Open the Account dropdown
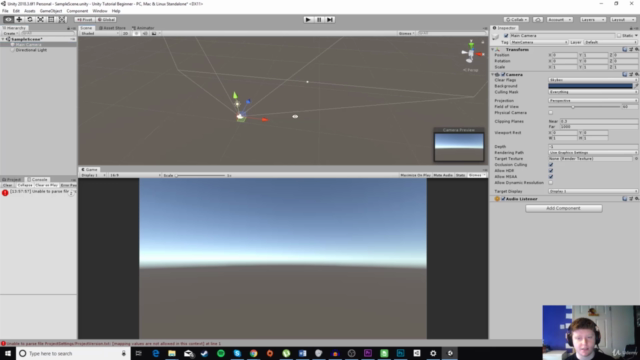Screen dimensions: 640x360 pyautogui.click(x=559, y=20)
